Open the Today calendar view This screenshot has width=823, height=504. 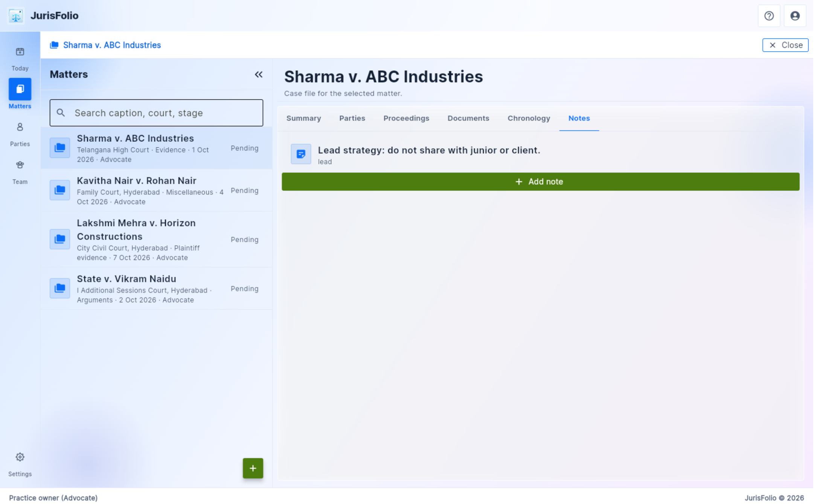tap(20, 58)
